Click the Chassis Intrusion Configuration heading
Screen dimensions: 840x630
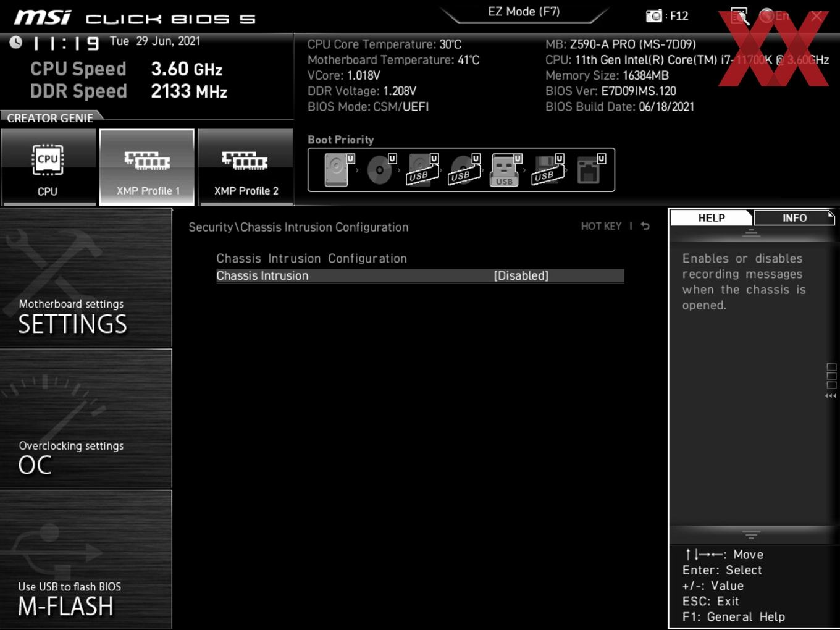[311, 258]
